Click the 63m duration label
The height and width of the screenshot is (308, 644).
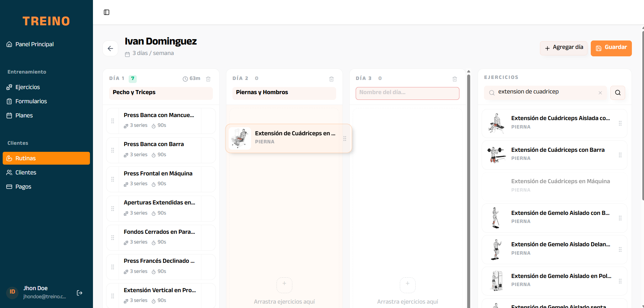tap(191, 79)
